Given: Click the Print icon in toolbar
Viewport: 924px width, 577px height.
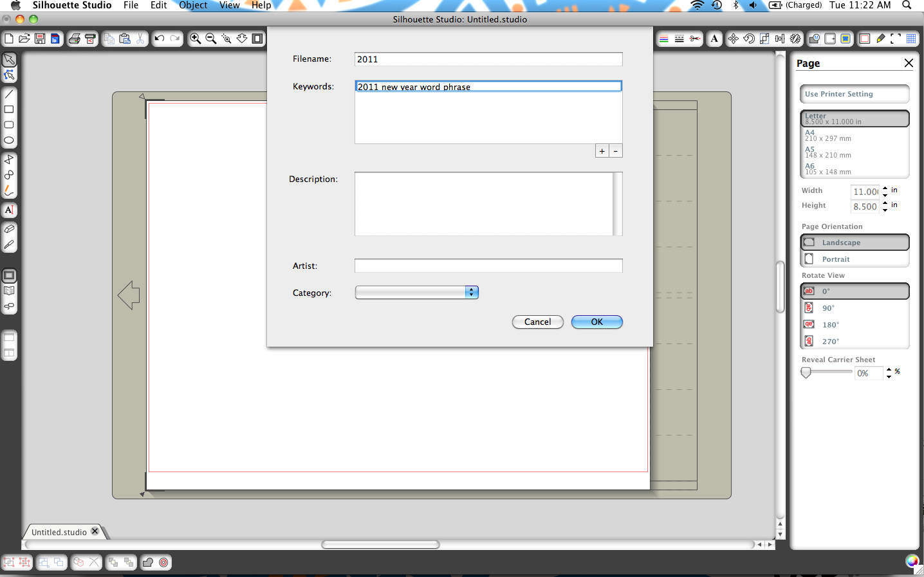Looking at the screenshot, I should (75, 39).
